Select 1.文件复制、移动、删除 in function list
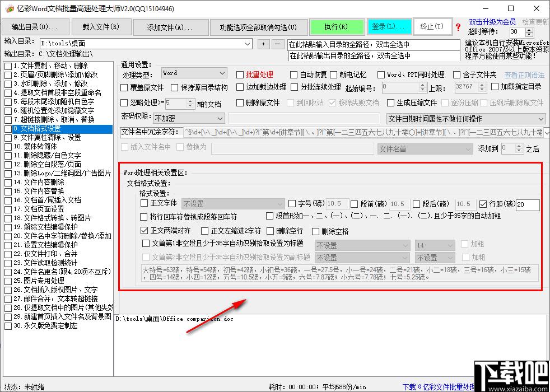 (x=51, y=66)
